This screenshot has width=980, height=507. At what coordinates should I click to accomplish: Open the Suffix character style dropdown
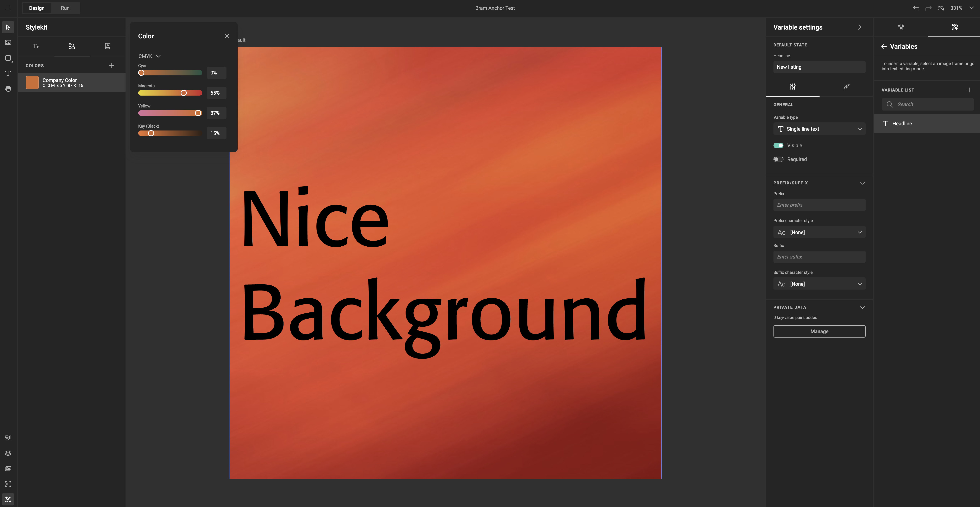click(x=819, y=284)
